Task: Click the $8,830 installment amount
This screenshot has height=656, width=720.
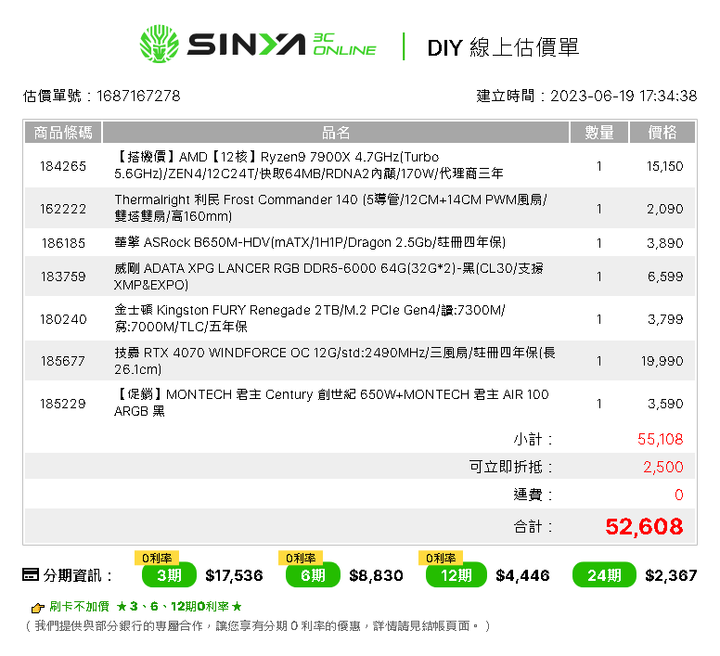Action: point(376,576)
